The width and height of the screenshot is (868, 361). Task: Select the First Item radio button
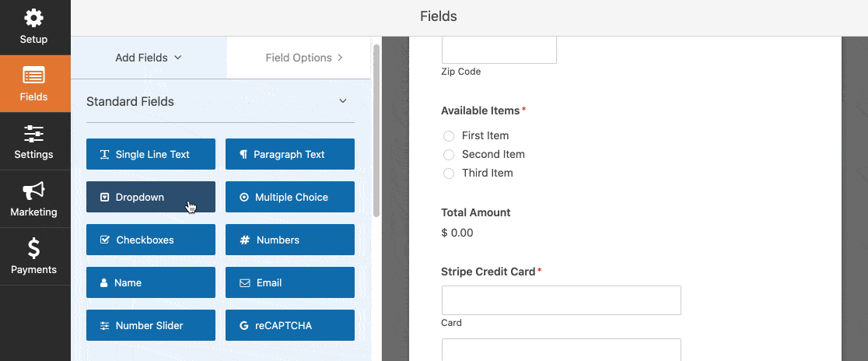pyautogui.click(x=449, y=135)
